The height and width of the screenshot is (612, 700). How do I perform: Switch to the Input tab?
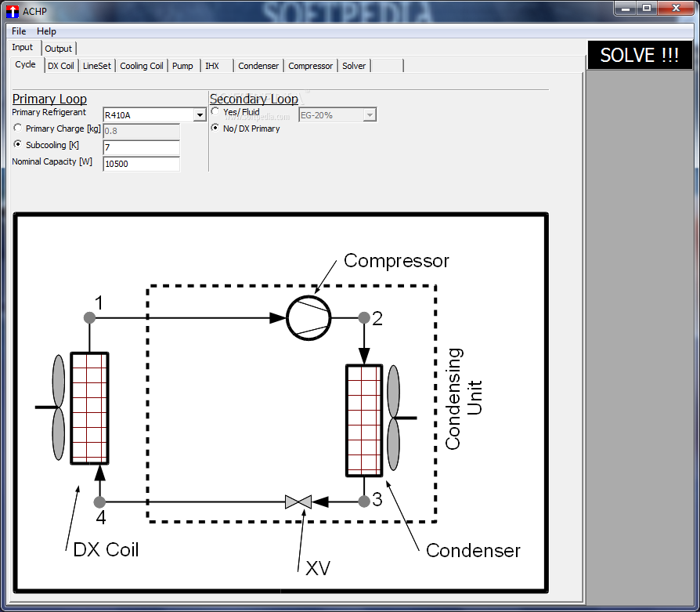pyautogui.click(x=23, y=47)
